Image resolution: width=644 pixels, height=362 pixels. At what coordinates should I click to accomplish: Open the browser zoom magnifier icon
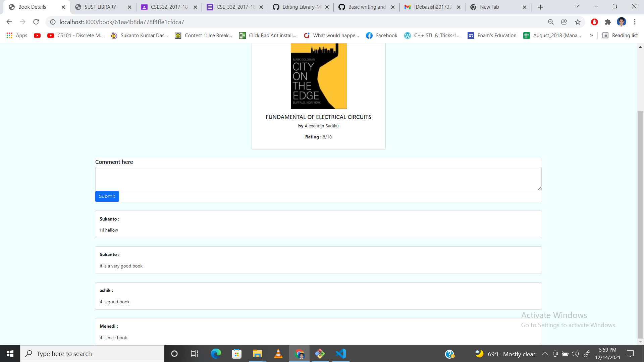(x=551, y=22)
